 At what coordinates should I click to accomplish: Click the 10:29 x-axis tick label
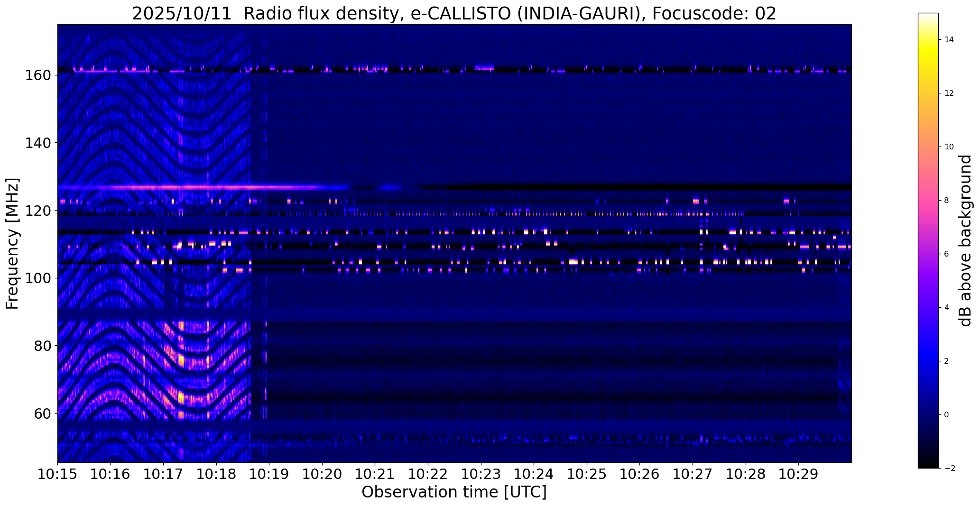tap(799, 474)
